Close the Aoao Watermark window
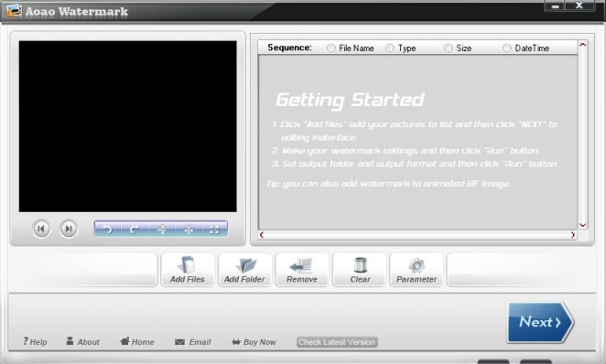 tap(579, 5)
